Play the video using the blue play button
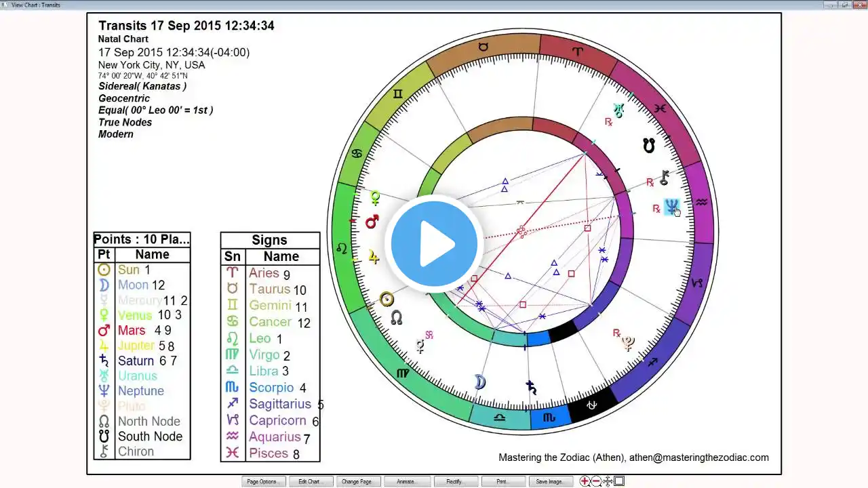Viewport: 868px width, 488px height. tap(434, 244)
